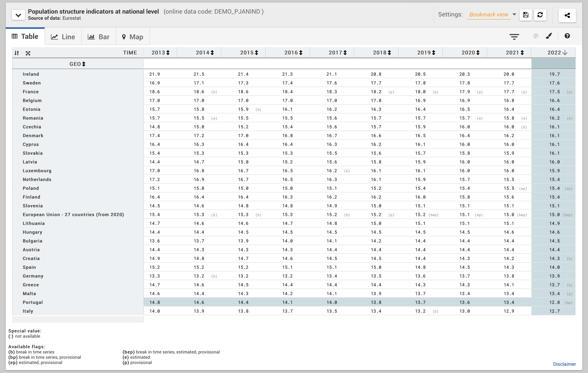
Task: Click the Latvia 2022 value 16.0
Action: coord(554,162)
